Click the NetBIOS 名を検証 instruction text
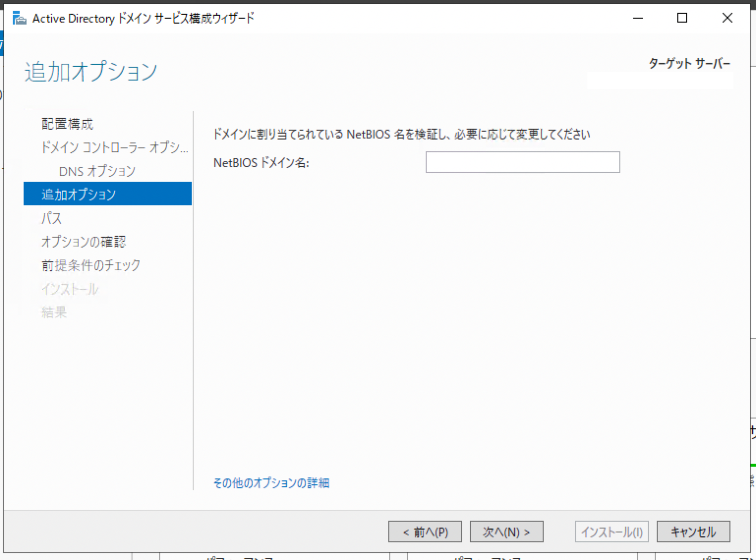The image size is (756, 560). coord(402,134)
